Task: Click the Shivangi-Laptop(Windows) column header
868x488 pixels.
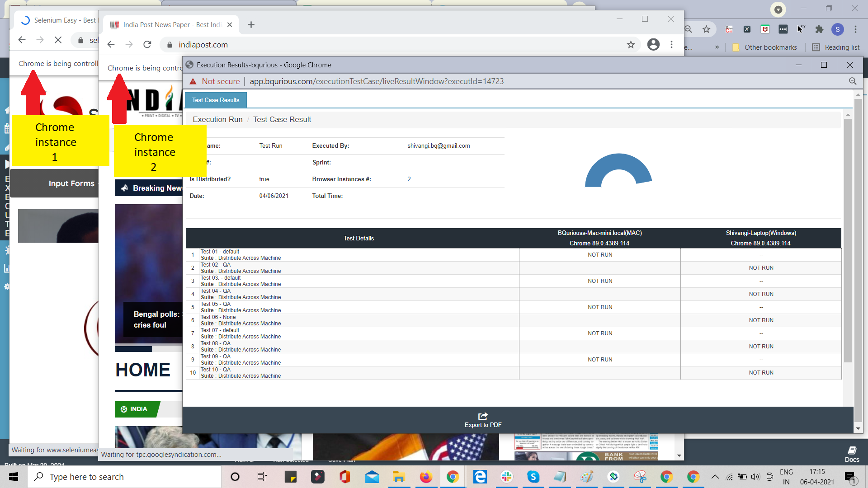Action: tap(761, 233)
